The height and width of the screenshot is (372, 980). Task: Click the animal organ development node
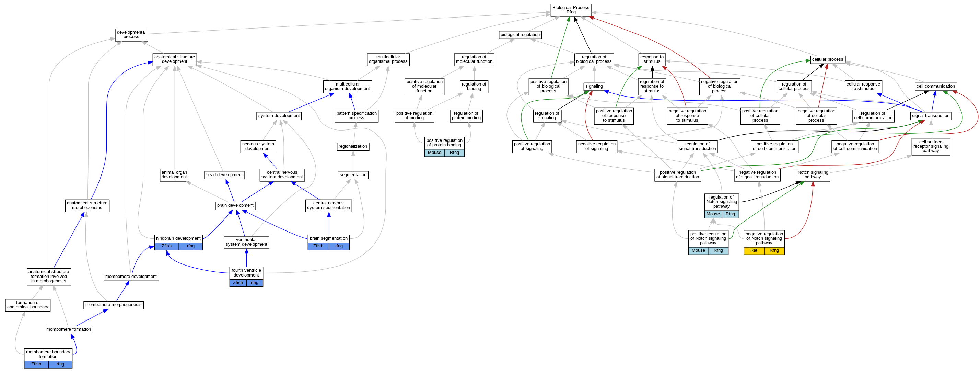pos(174,175)
